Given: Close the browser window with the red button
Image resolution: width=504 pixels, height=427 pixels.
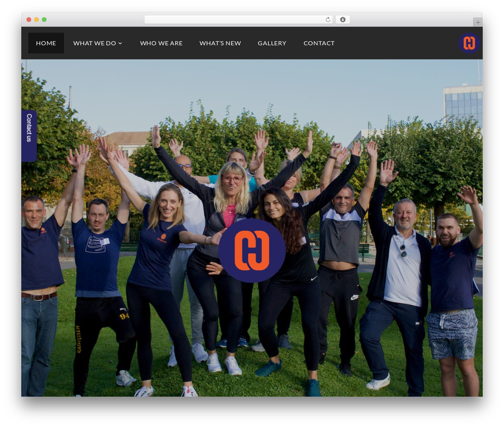Looking at the screenshot, I should click(29, 20).
